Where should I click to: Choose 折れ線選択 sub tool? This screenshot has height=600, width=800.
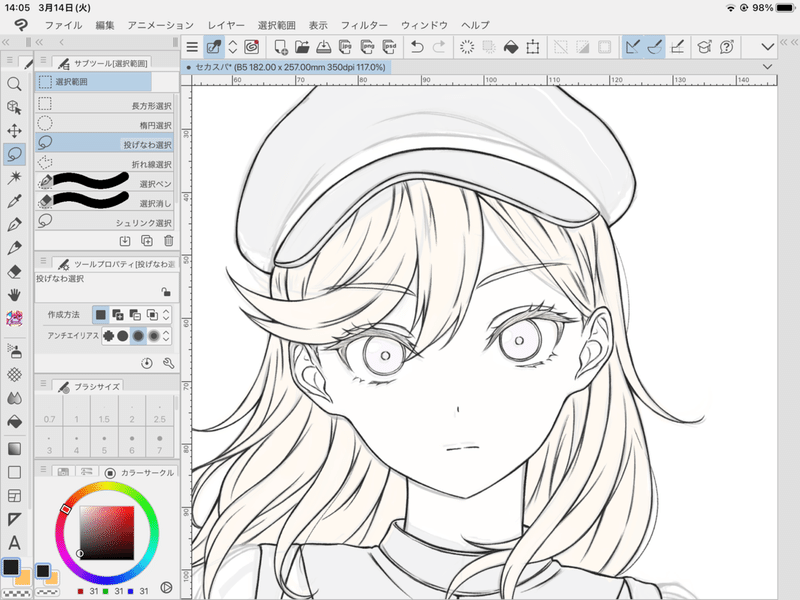tap(105, 163)
